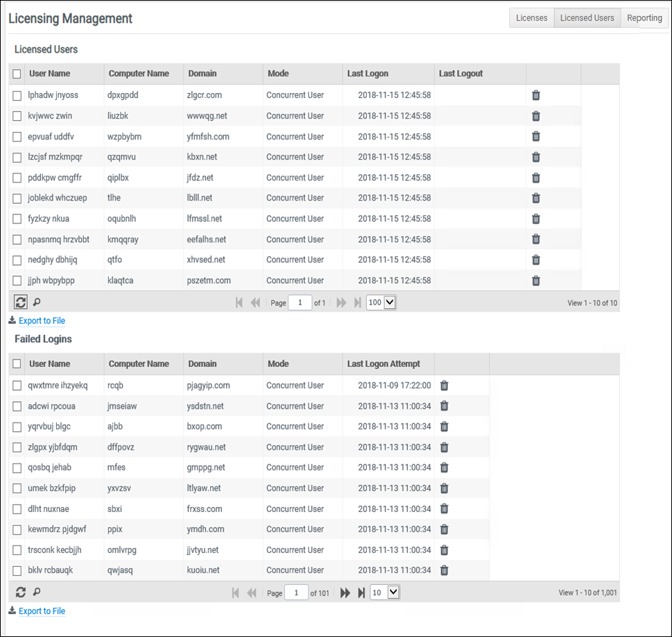
Task: Switch to the Licenses tab
Action: (531, 18)
